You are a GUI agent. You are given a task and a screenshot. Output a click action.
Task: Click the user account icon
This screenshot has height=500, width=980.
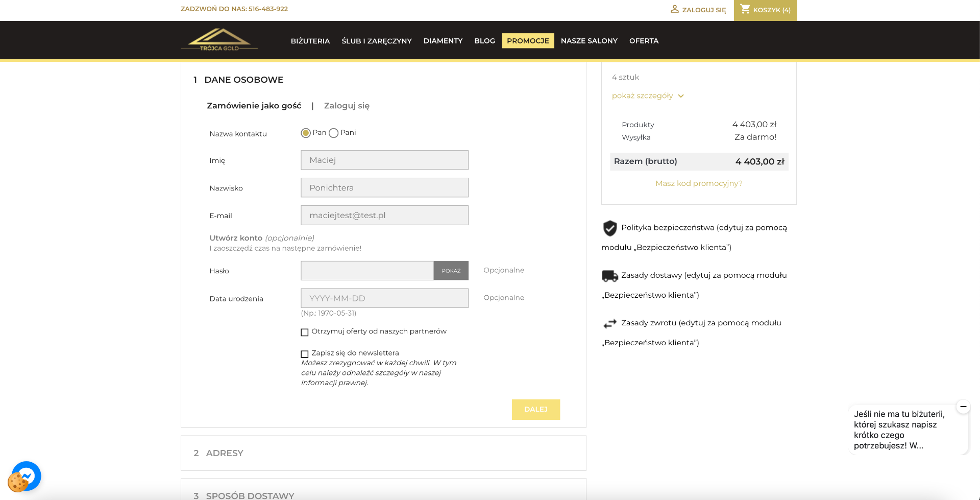[674, 9]
